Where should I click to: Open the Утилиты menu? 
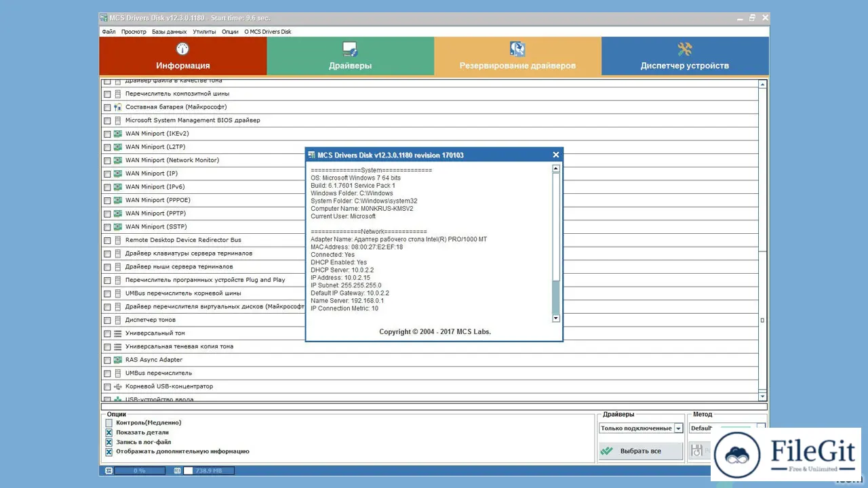204,32
